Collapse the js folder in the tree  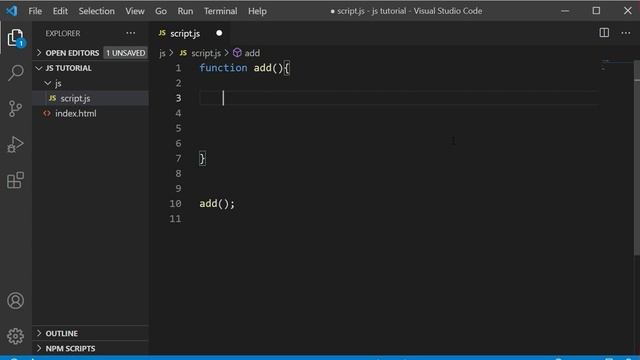point(48,83)
